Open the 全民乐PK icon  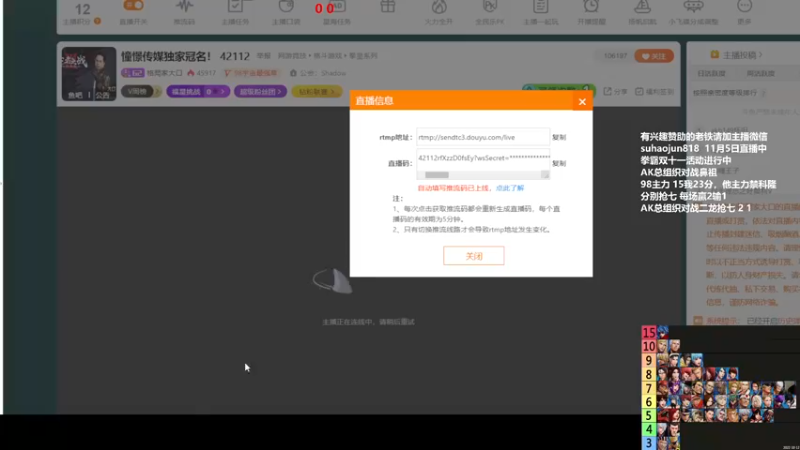coord(490,7)
